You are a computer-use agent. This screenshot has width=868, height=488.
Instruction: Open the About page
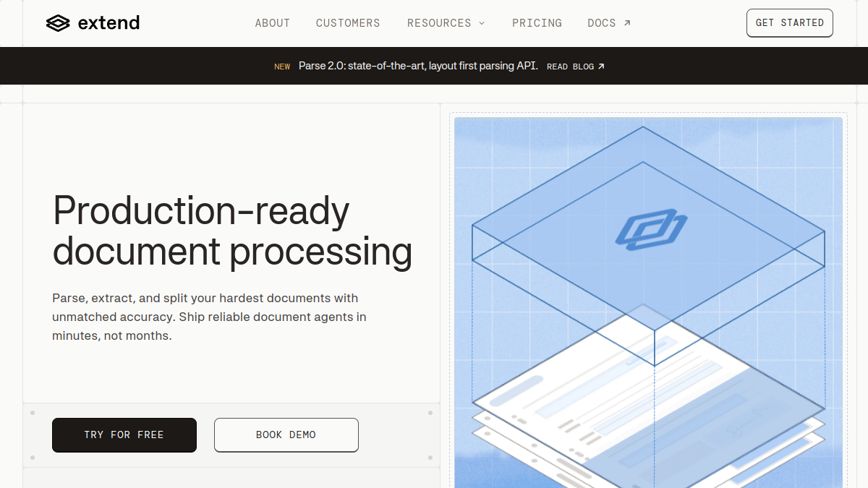pos(273,23)
